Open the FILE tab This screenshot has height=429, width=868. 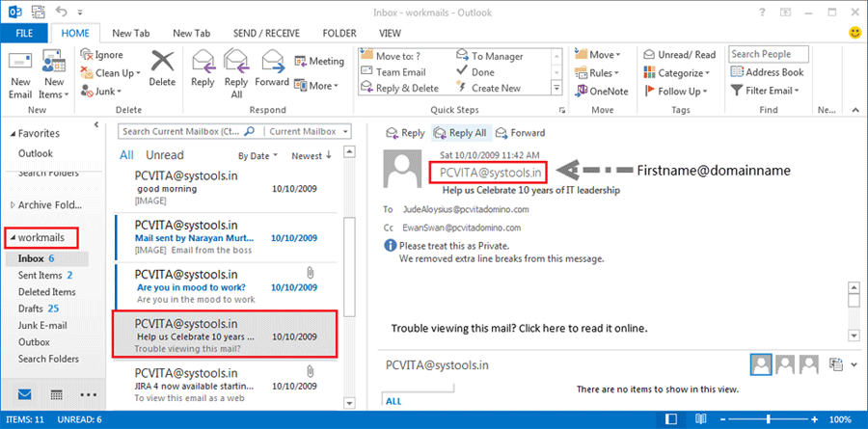[24, 33]
